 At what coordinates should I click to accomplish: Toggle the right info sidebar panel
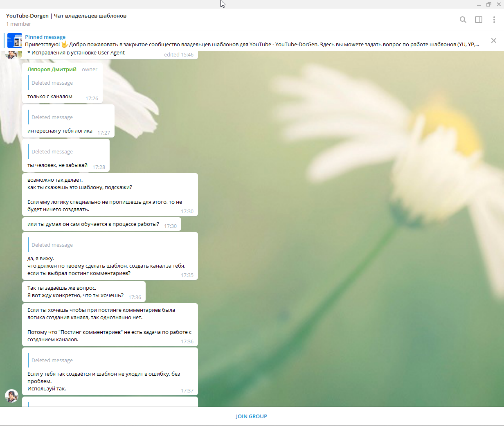[479, 20]
